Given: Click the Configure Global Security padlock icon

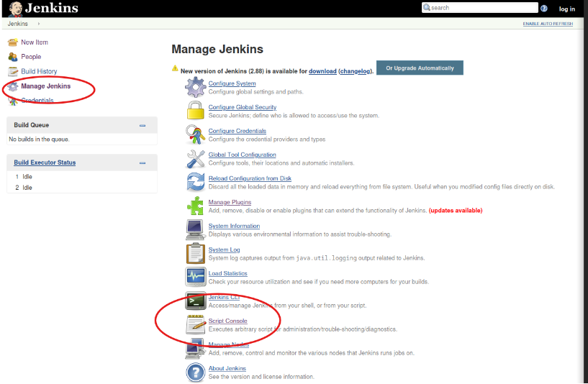Looking at the screenshot, I should [x=196, y=111].
